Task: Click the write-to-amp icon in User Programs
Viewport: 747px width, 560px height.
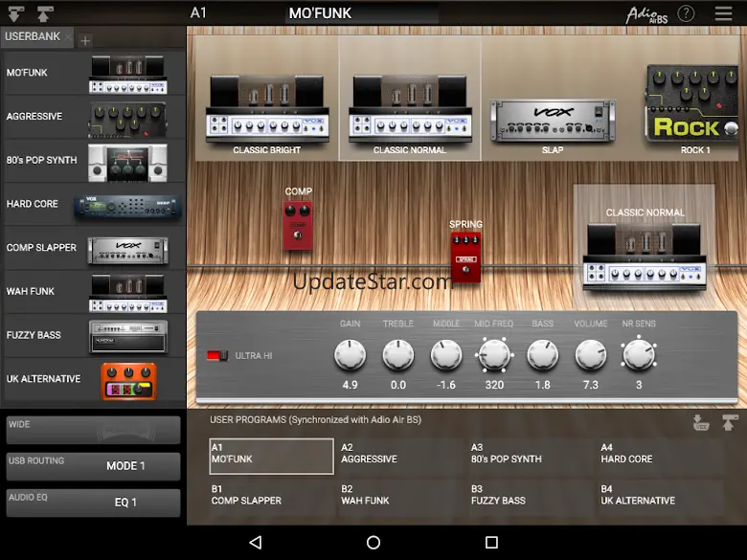Action: pyautogui.click(x=701, y=423)
